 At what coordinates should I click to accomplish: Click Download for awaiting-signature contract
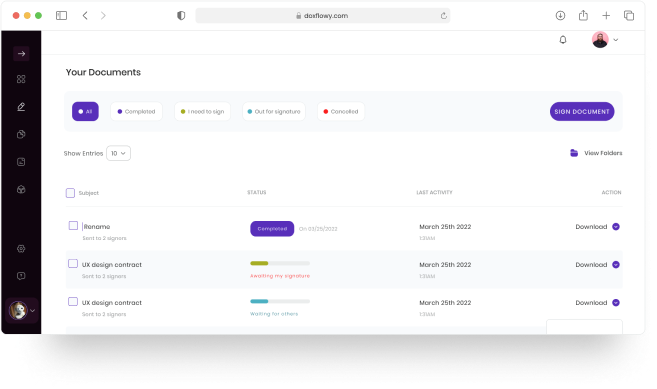point(591,265)
